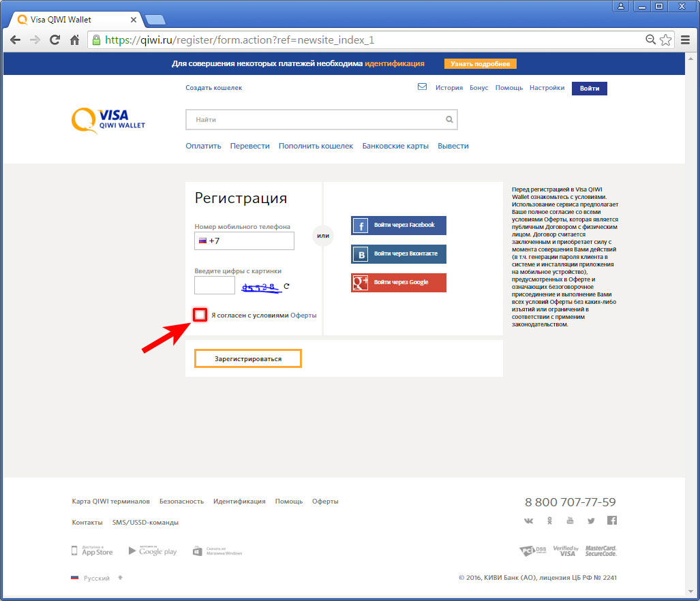
Task: Click the page vertical scrollbar
Action: point(691,325)
